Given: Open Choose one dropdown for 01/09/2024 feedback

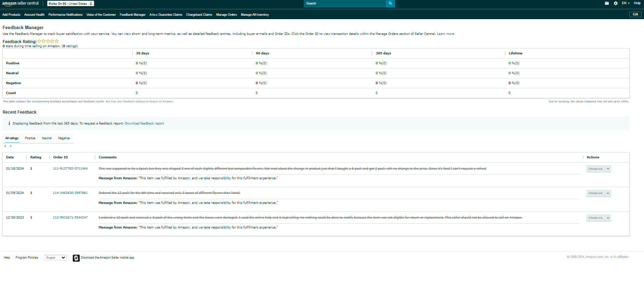Looking at the screenshot, I should tap(598, 193).
